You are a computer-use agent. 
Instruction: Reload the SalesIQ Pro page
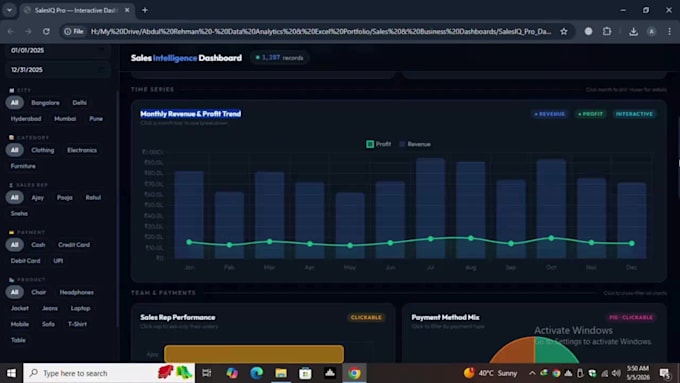(46, 31)
